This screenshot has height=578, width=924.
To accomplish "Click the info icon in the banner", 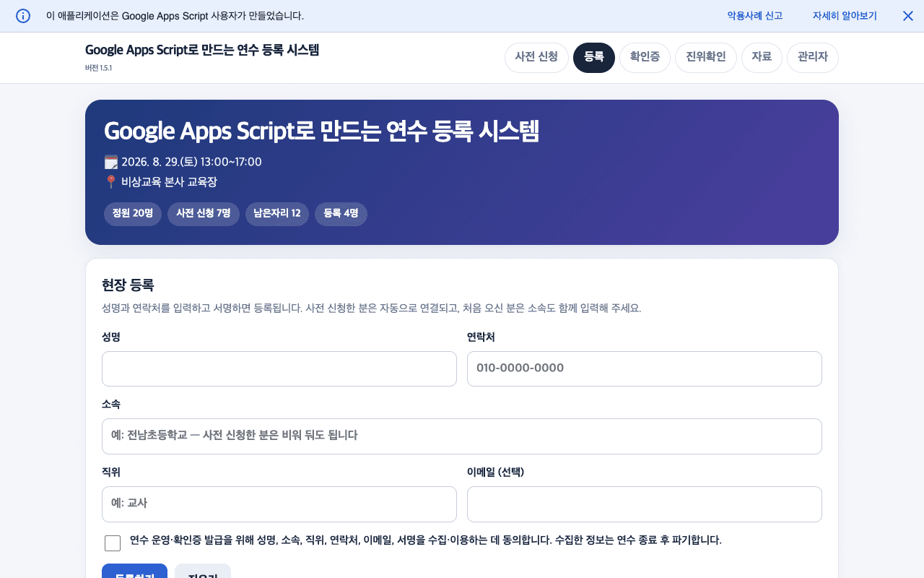I will (23, 16).
